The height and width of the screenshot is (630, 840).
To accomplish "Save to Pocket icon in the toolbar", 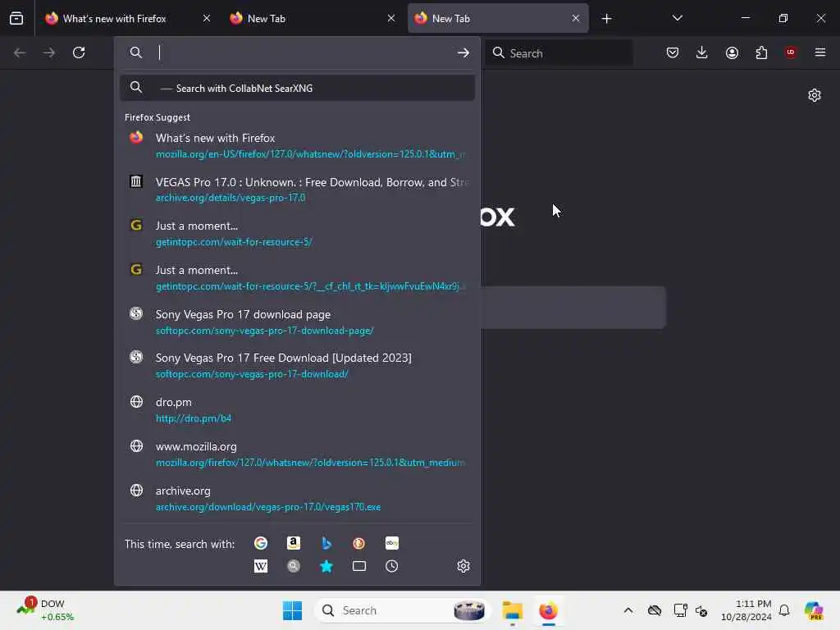I will click(673, 52).
